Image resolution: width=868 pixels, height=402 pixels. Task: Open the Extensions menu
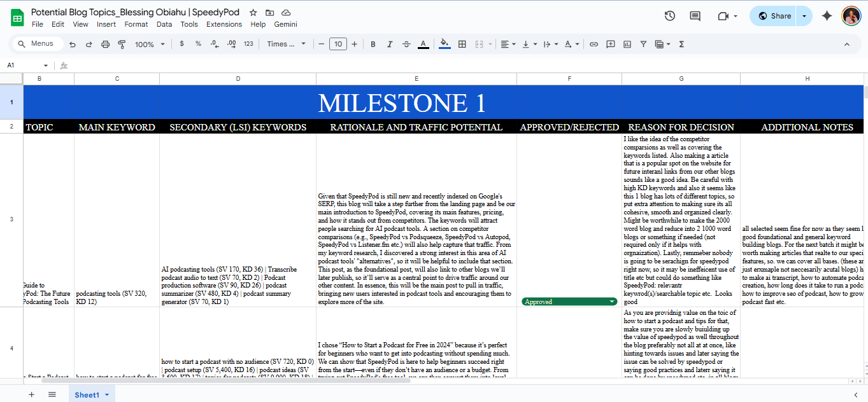click(x=224, y=24)
